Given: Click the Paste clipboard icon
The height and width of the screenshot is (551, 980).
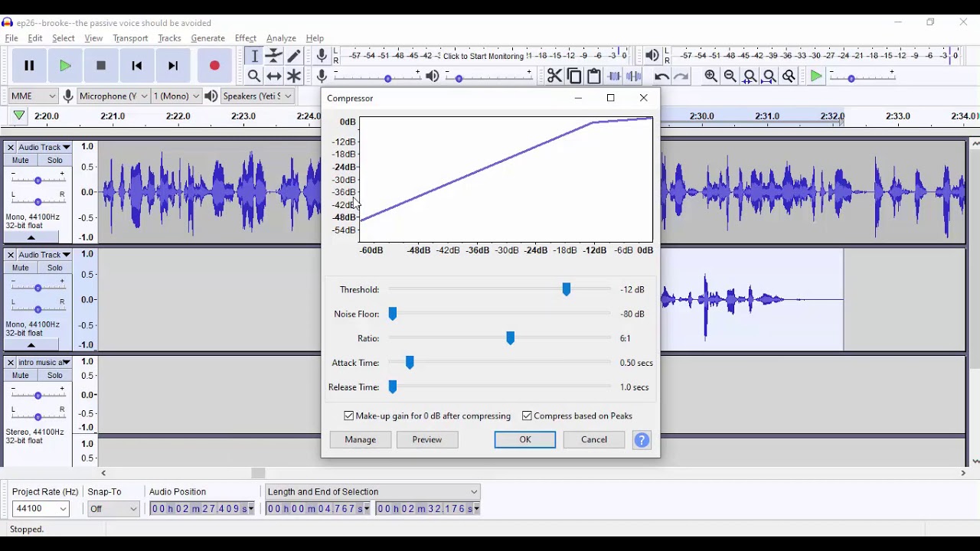Looking at the screenshot, I should 594,76.
